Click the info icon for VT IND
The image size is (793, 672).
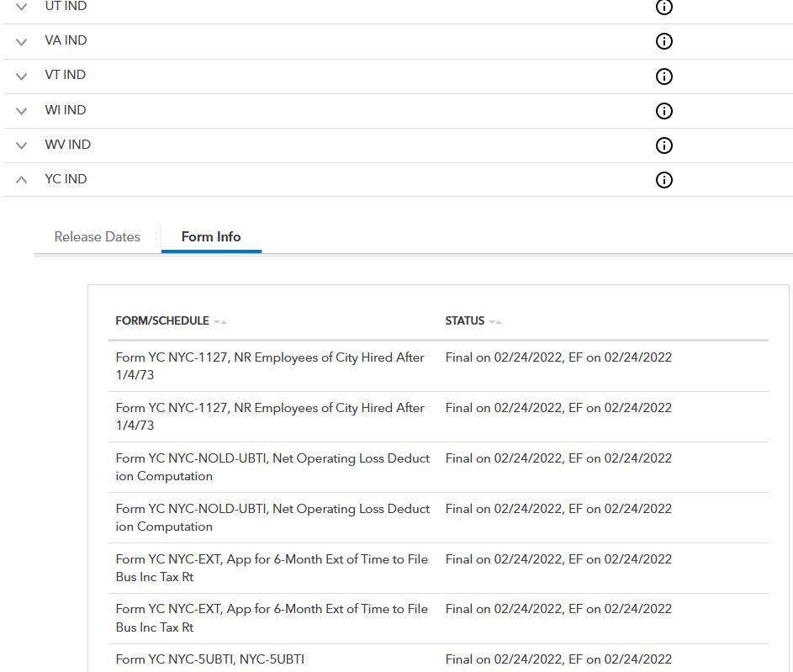pos(663,76)
